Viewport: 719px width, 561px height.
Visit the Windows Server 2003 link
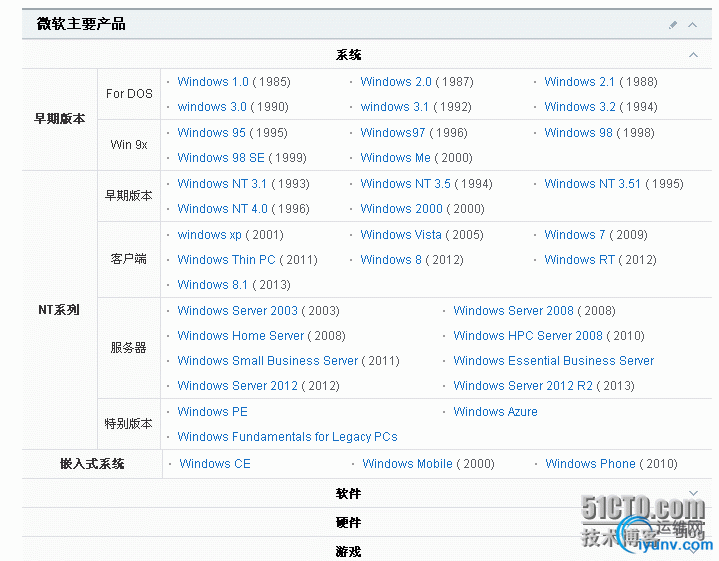coord(238,311)
